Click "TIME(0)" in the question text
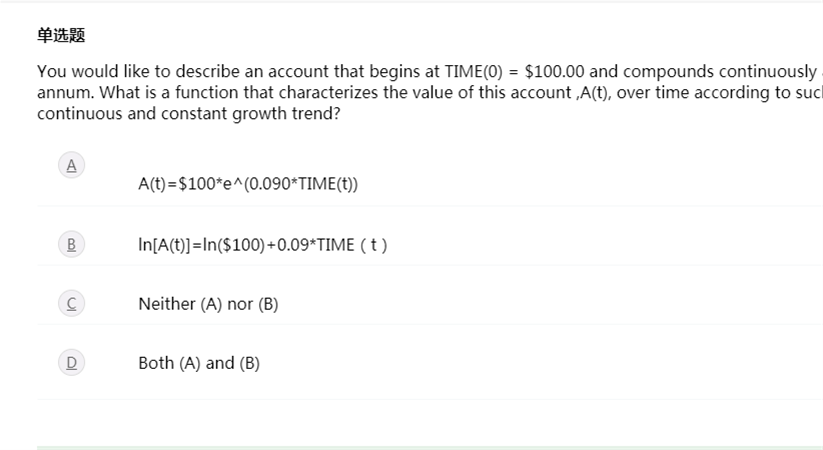This screenshot has width=823, height=450. 473,71
